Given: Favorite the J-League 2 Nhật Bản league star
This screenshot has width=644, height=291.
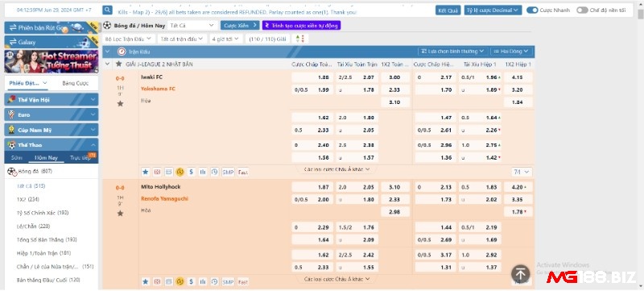Looking at the screenshot, I should [118, 64].
